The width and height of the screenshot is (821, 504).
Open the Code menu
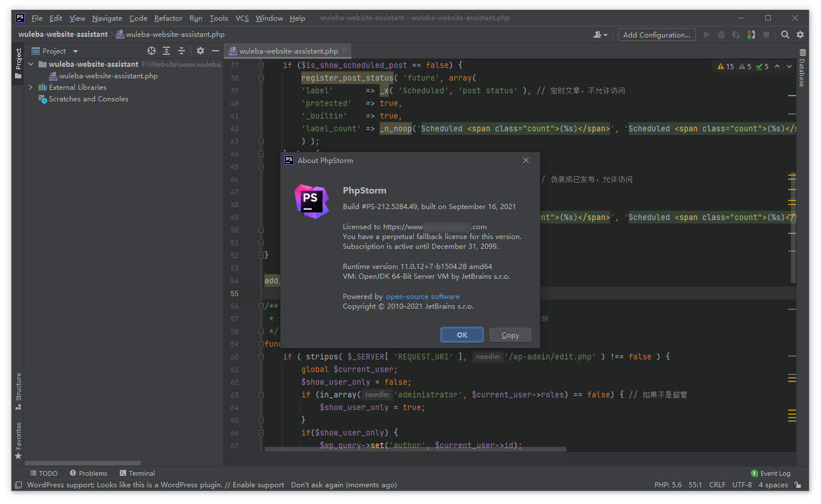(138, 18)
